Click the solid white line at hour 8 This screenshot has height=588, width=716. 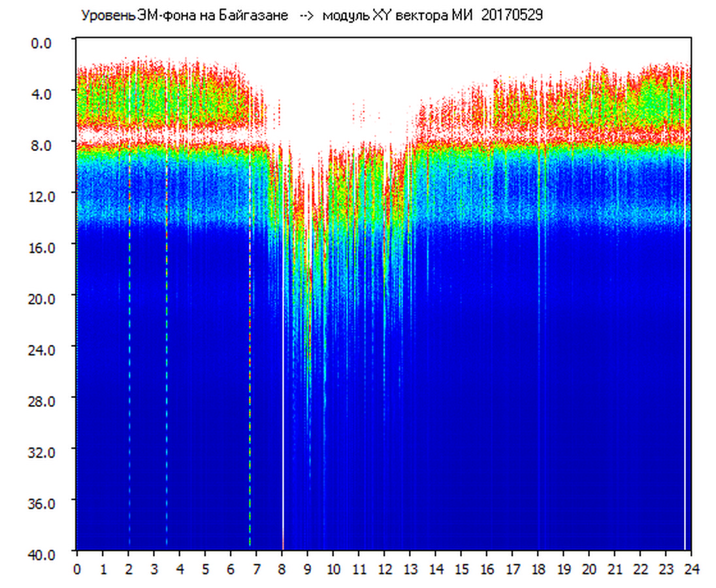pyautogui.click(x=283, y=392)
